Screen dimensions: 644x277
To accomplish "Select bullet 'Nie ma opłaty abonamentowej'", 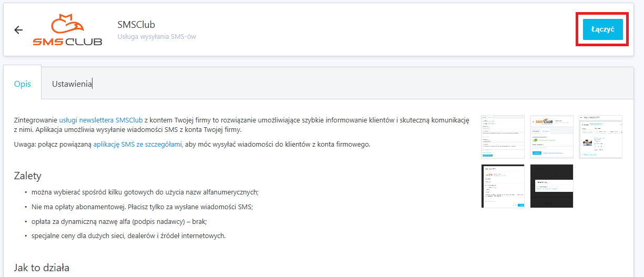I will pos(142,207).
